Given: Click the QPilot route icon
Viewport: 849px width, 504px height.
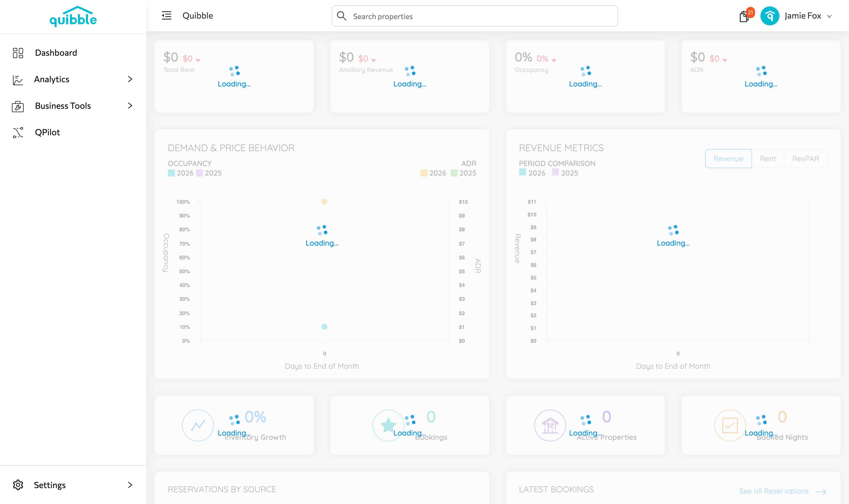Looking at the screenshot, I should pos(18,133).
